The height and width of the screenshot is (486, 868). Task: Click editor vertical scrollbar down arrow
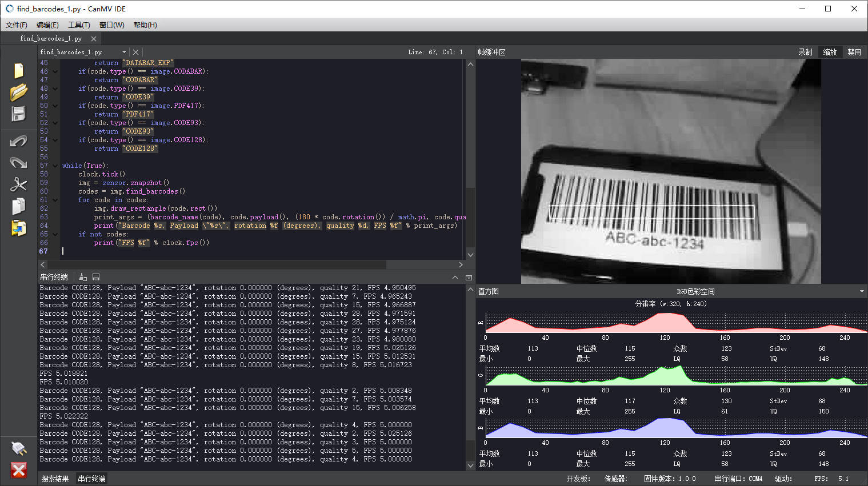click(470, 255)
